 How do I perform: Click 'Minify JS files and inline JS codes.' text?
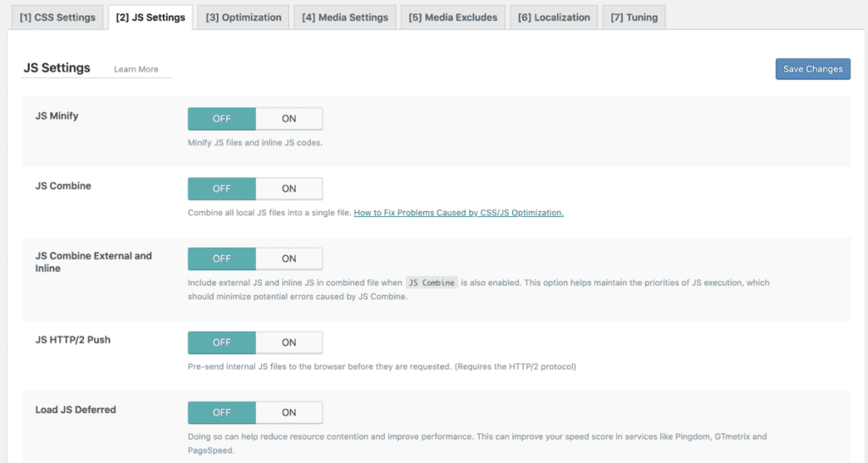click(255, 143)
